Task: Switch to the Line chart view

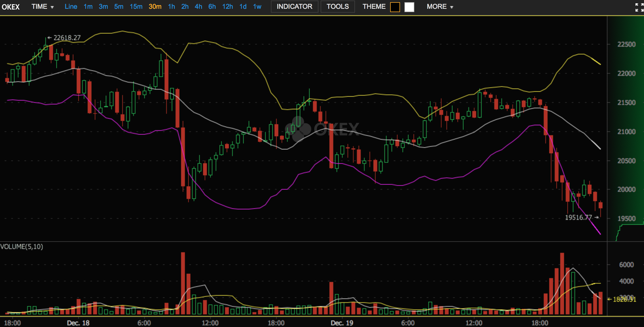Action: [71, 7]
